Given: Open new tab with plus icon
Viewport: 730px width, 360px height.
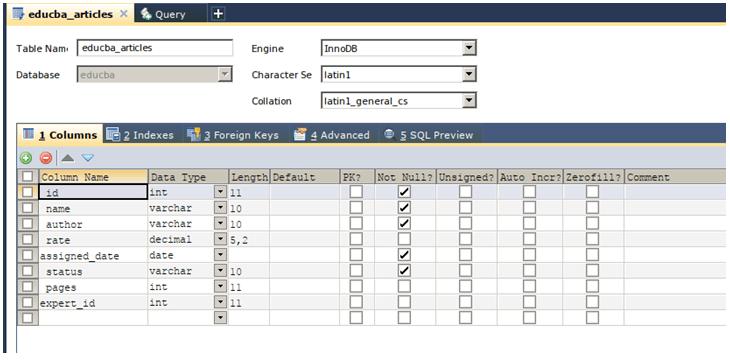Looking at the screenshot, I should (218, 14).
